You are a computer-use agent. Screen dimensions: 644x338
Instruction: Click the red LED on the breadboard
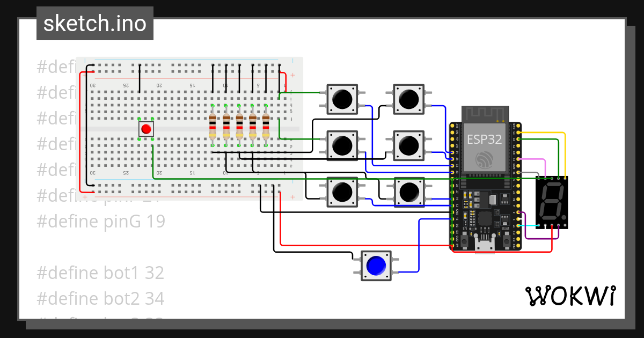[x=145, y=128]
